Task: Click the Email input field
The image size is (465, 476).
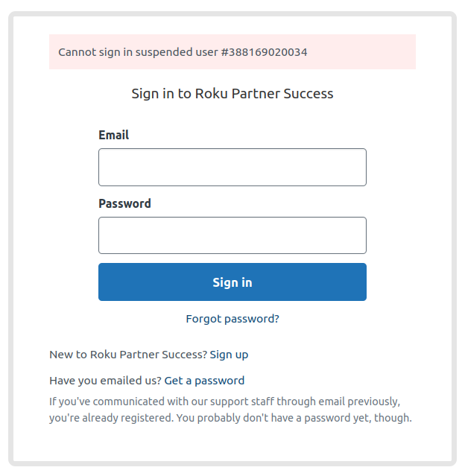Action: coord(232,167)
